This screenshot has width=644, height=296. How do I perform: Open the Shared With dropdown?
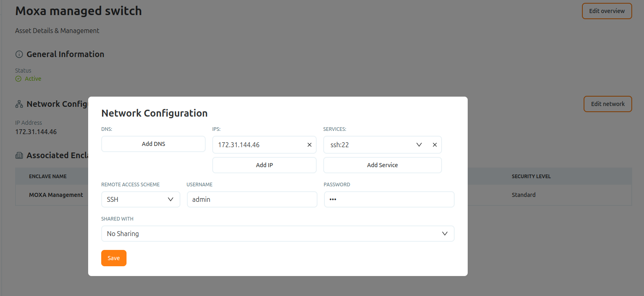tap(278, 234)
